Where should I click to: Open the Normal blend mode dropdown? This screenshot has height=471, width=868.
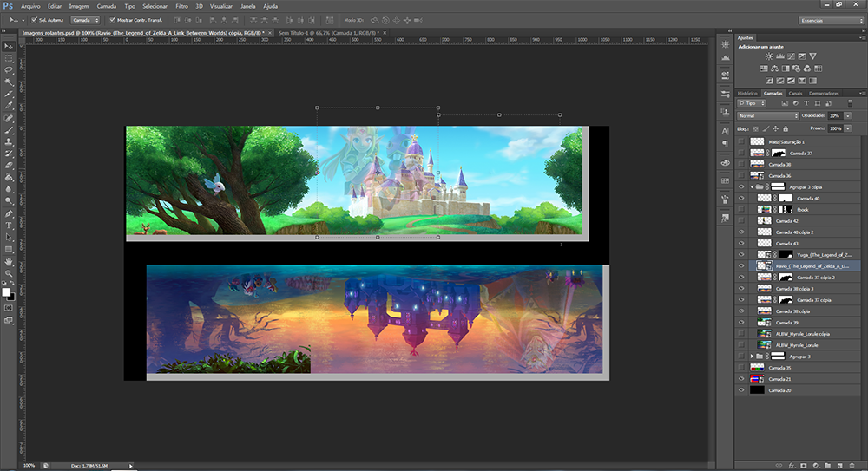click(x=768, y=115)
